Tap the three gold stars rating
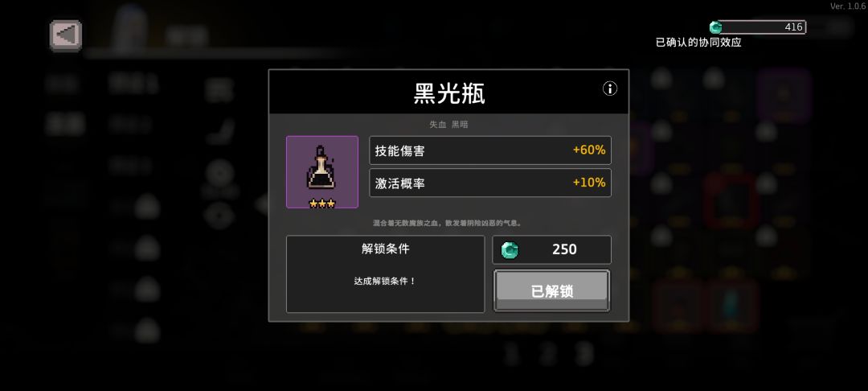 (321, 204)
